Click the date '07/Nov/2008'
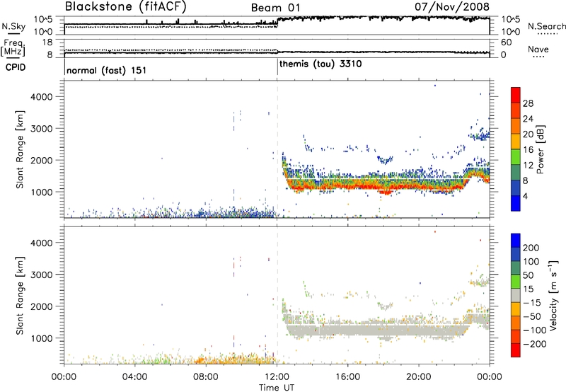 452,6
